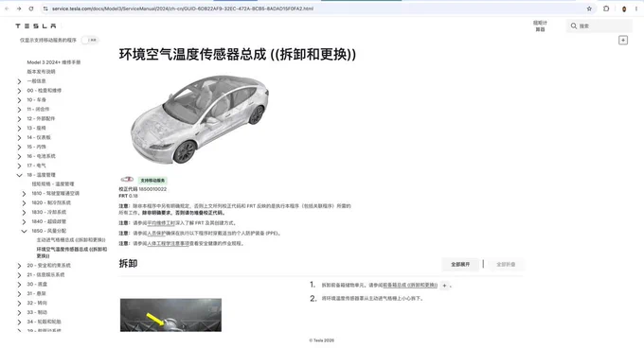Reload the page with refresh icon
The image size is (644, 349).
click(31, 9)
